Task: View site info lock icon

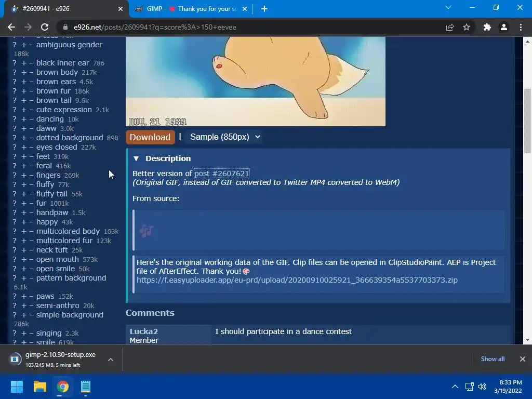Action: coord(65,27)
